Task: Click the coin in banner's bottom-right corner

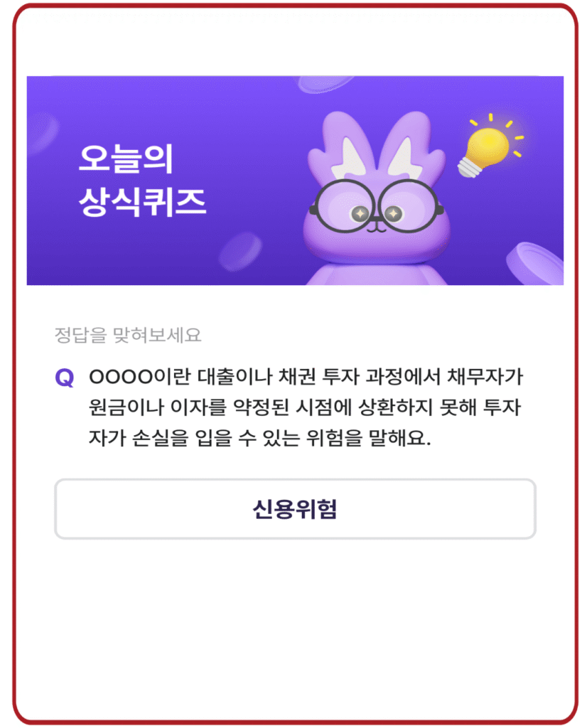Action: coord(534,263)
